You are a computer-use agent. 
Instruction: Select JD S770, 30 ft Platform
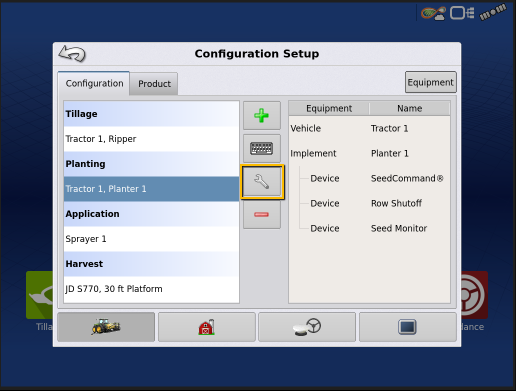[x=151, y=289]
